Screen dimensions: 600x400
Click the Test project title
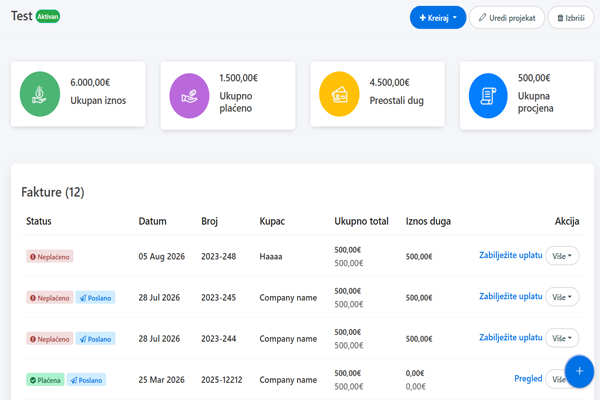[21, 16]
